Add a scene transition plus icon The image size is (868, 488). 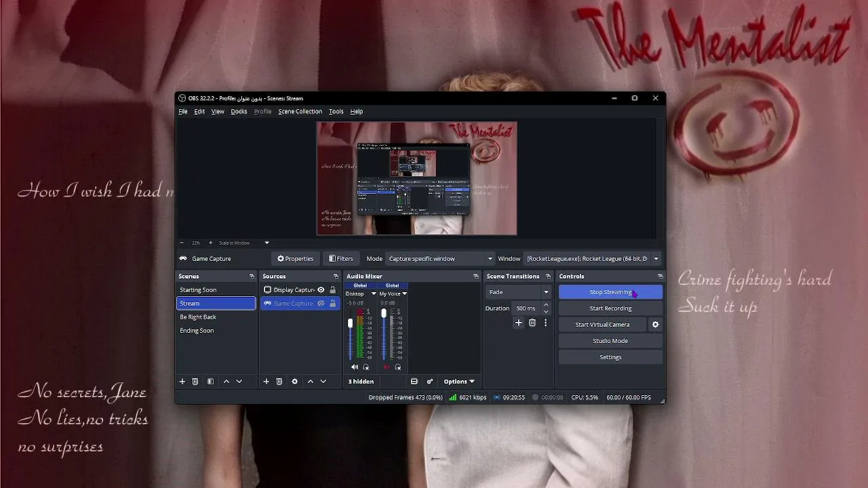tap(519, 323)
